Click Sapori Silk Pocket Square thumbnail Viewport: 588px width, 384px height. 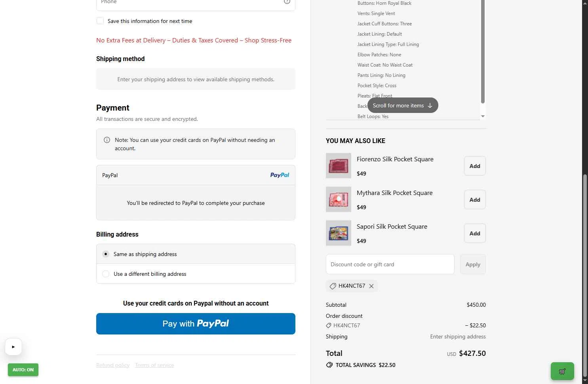click(339, 233)
